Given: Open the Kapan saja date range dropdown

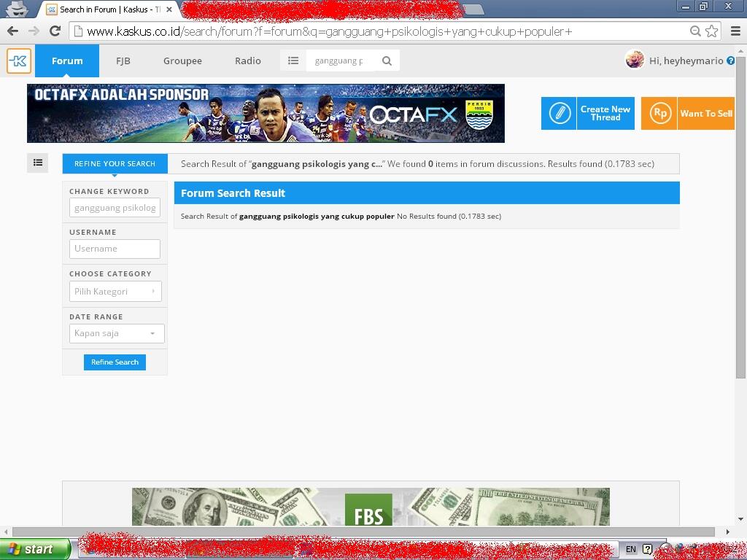Looking at the screenshot, I should (117, 333).
